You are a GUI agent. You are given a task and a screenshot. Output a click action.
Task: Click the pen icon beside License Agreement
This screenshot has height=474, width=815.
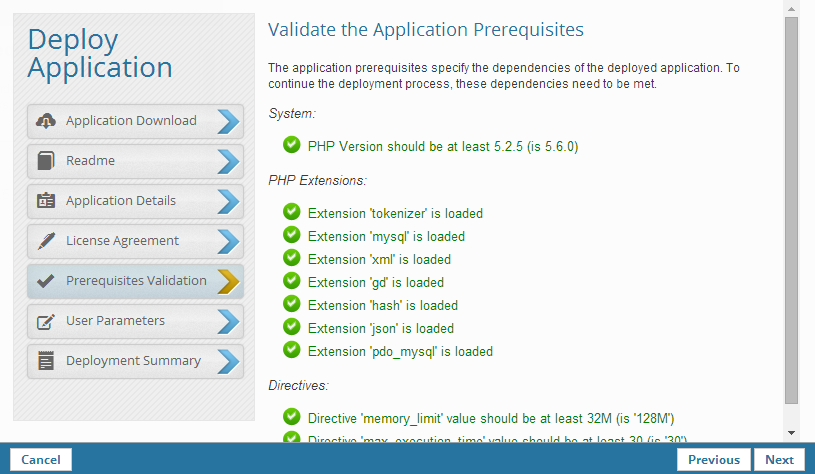[45, 241]
